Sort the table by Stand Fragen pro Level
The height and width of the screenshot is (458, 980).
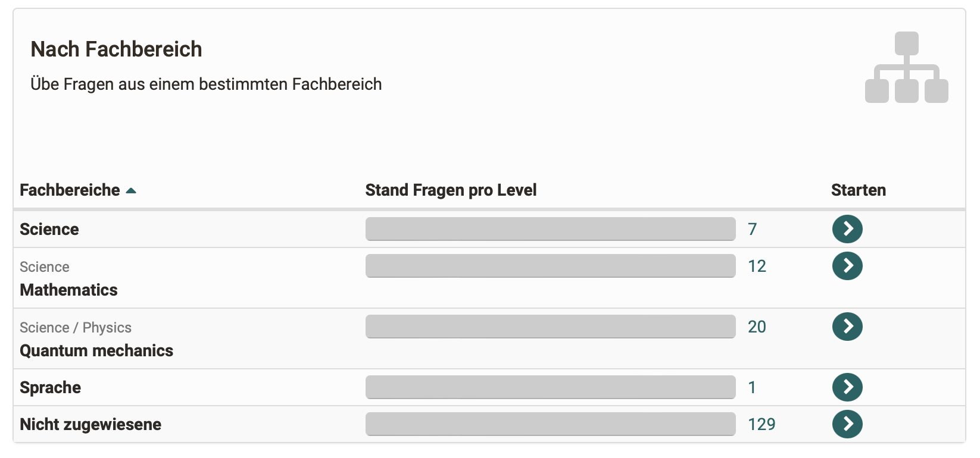point(451,190)
